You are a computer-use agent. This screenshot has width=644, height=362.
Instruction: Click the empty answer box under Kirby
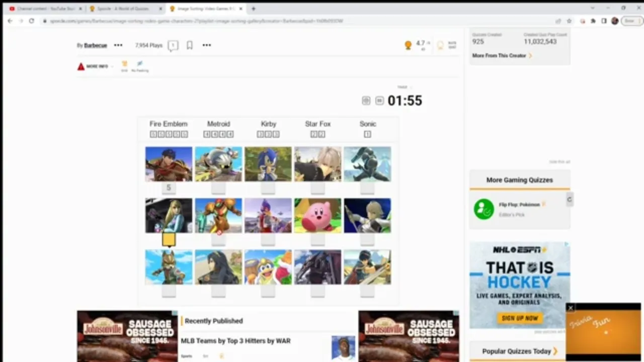pos(317,239)
